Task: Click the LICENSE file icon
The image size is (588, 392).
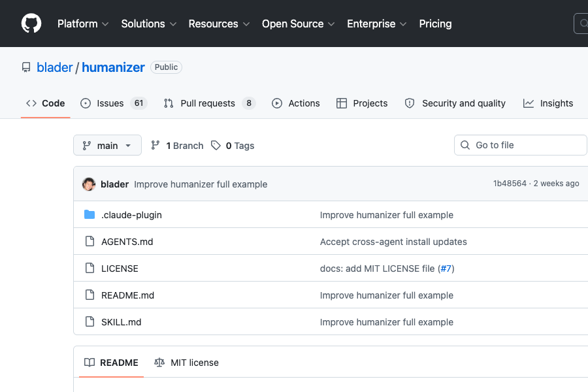Action: click(x=90, y=268)
